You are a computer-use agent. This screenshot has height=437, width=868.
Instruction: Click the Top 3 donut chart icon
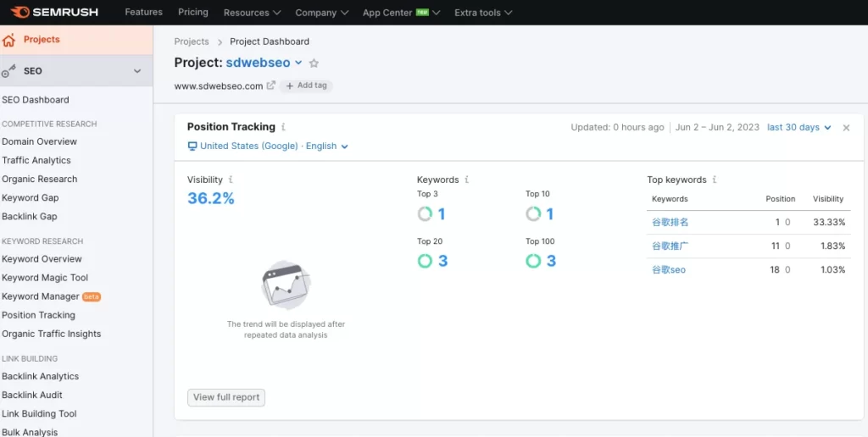(425, 213)
